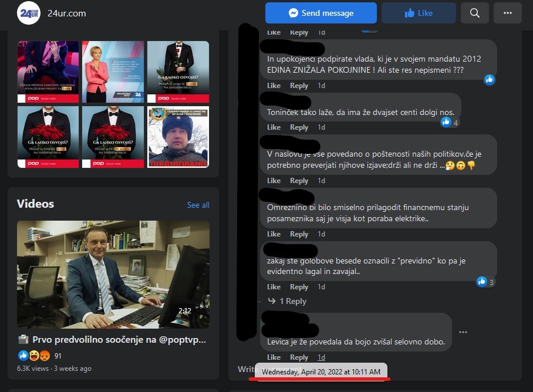Like the Levica comment
This screenshot has height=392, width=533.
tap(274, 357)
